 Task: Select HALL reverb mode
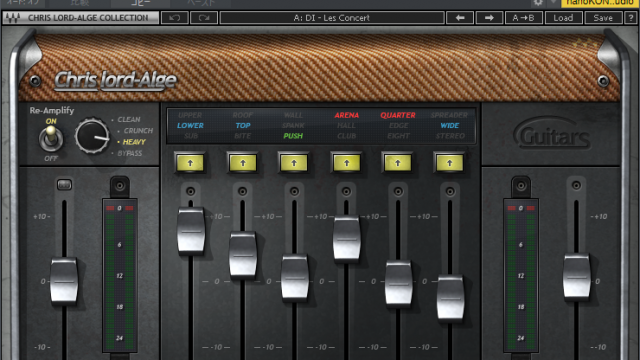[346, 126]
